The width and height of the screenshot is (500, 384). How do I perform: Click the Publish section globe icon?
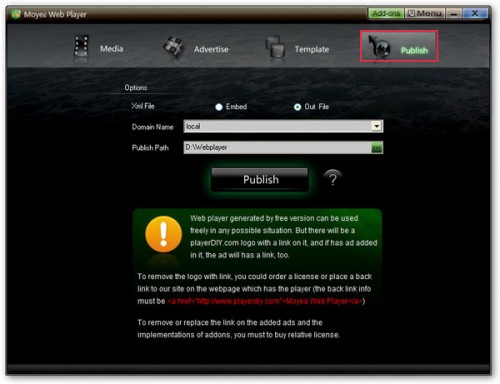coord(379,47)
